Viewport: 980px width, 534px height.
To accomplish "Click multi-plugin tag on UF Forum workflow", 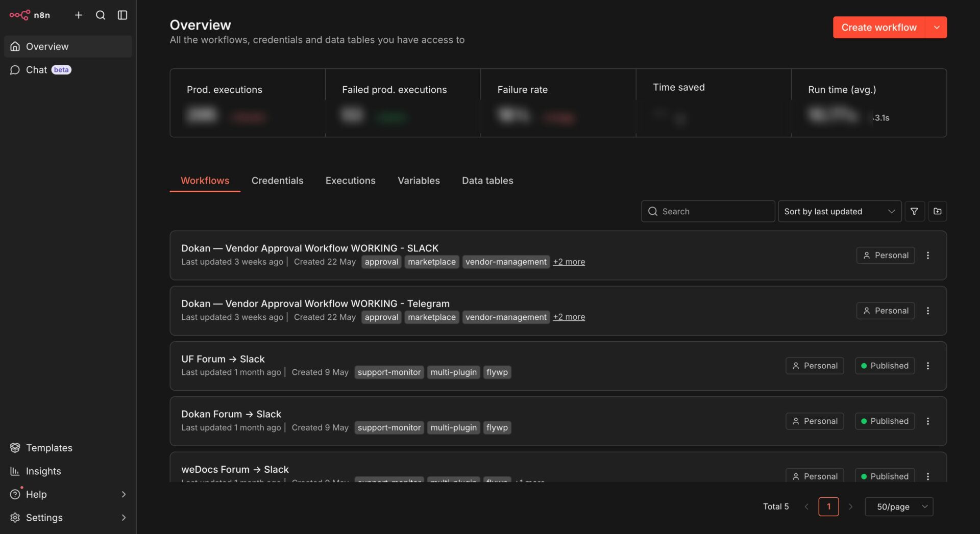I will click(453, 372).
